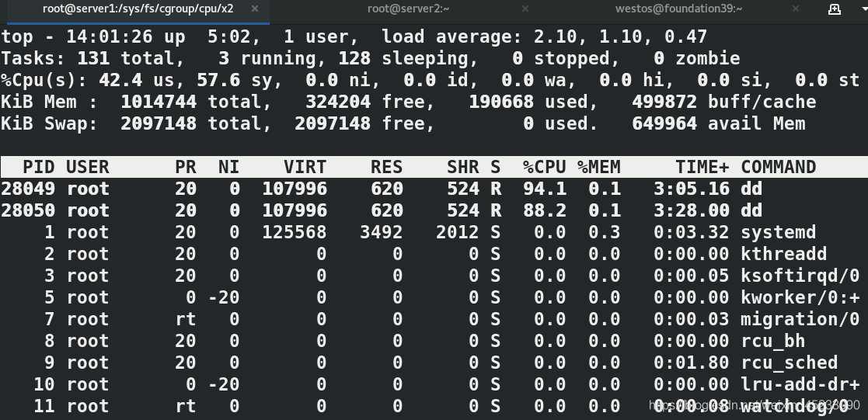This screenshot has width=868, height=420.
Task: Click PID 28049 in the process list
Action: (x=28, y=189)
